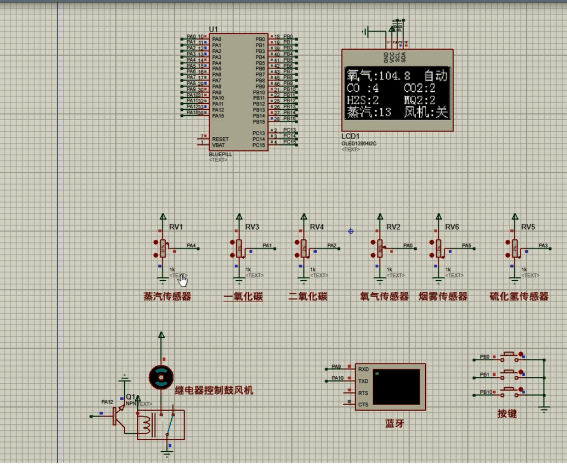
Task: Click the RXD pin of the terminal
Action: tap(363, 369)
